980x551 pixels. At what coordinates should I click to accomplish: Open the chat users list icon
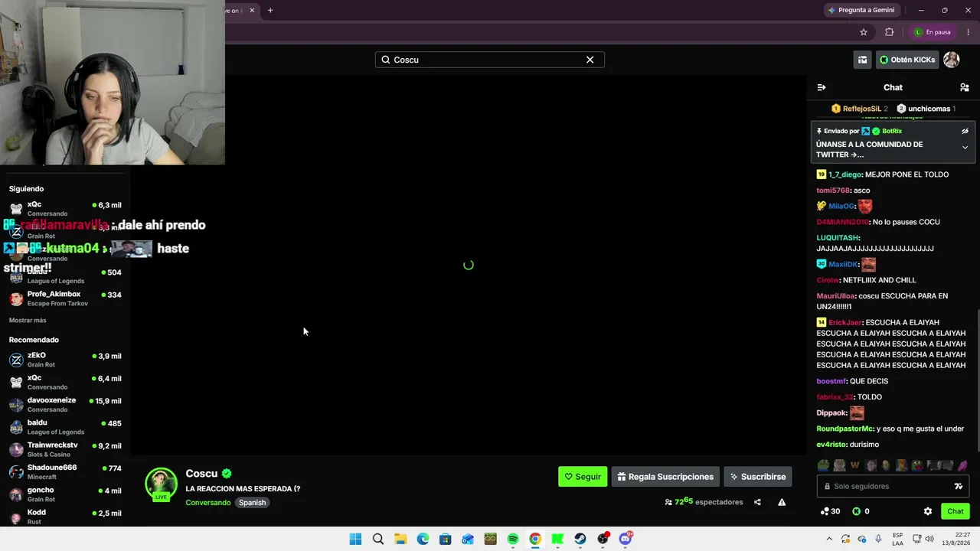964,87
